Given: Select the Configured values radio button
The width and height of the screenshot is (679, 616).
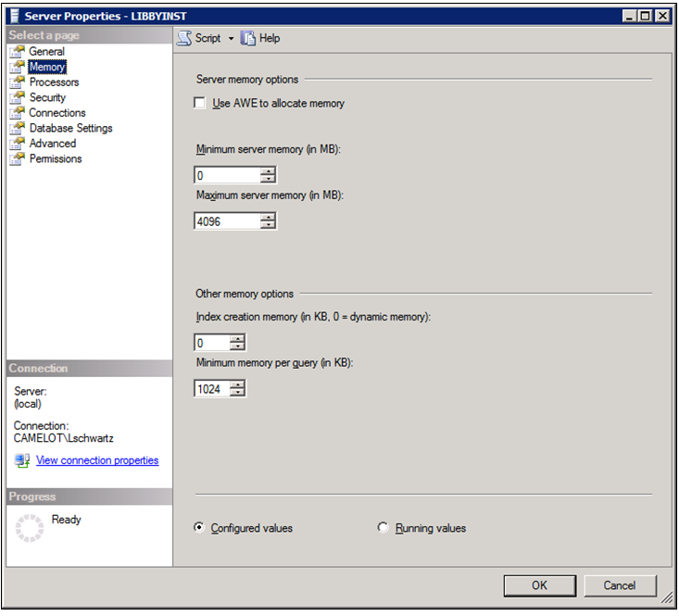Looking at the screenshot, I should point(199,527).
